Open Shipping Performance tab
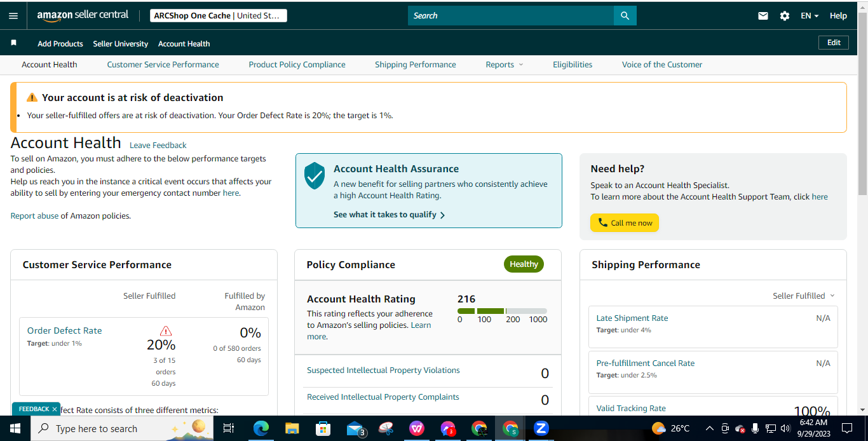The image size is (868, 441). pyautogui.click(x=416, y=65)
